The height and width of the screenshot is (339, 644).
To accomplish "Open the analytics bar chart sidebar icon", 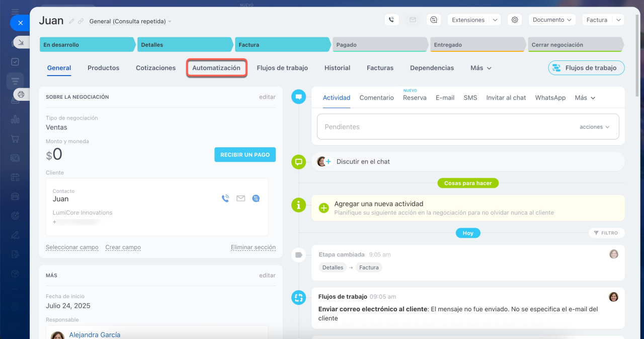I will [x=15, y=119].
